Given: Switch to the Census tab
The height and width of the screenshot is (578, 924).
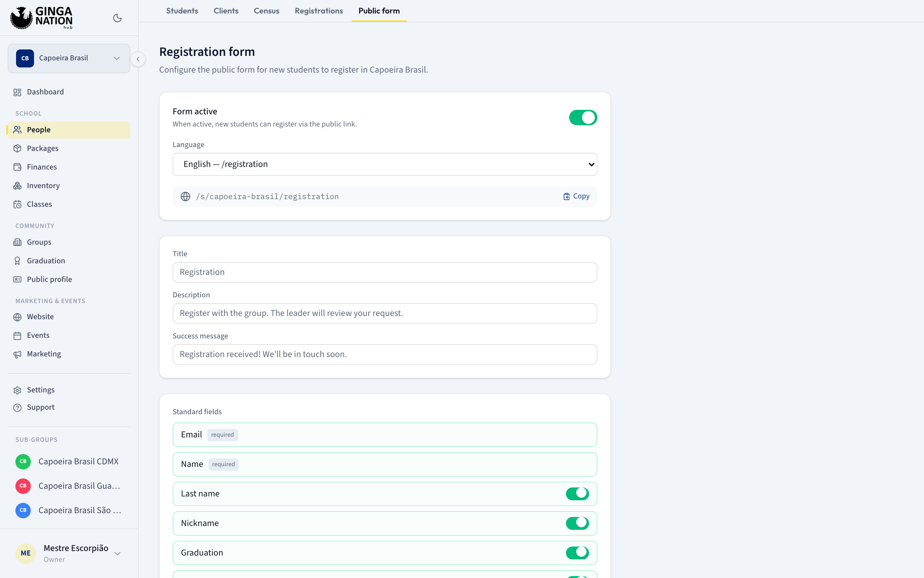Looking at the screenshot, I should tap(267, 11).
